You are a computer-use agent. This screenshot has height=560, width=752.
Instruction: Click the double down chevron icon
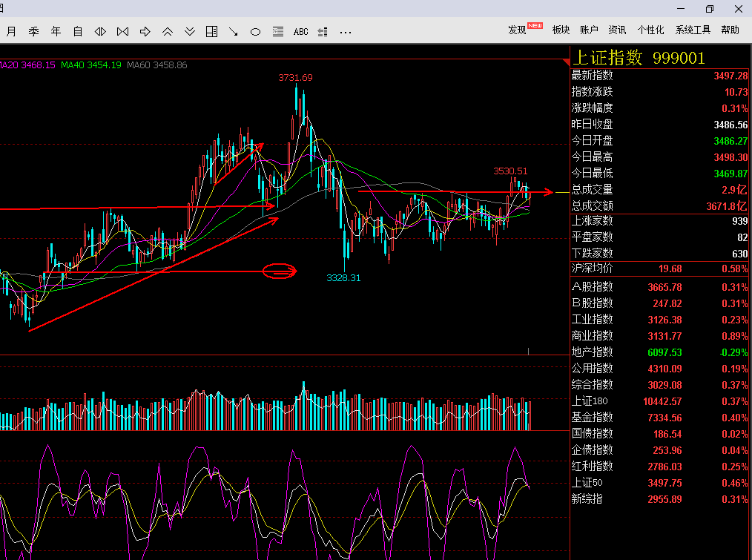click(190, 32)
